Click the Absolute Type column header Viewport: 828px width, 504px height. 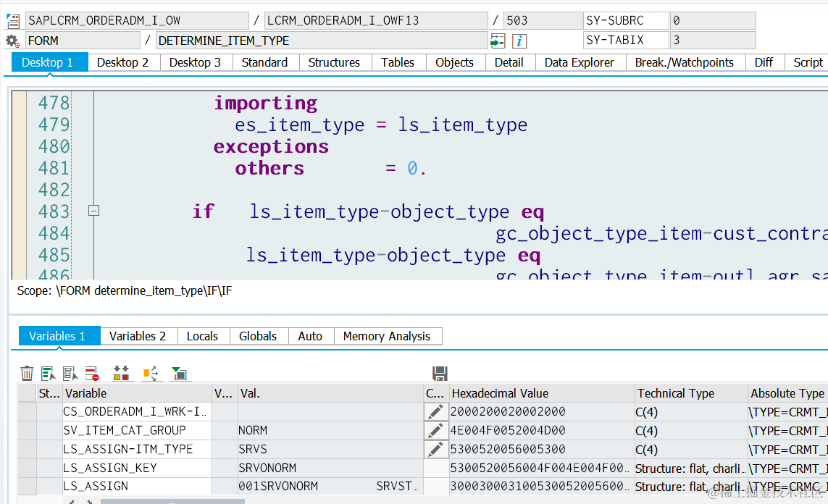coord(787,393)
